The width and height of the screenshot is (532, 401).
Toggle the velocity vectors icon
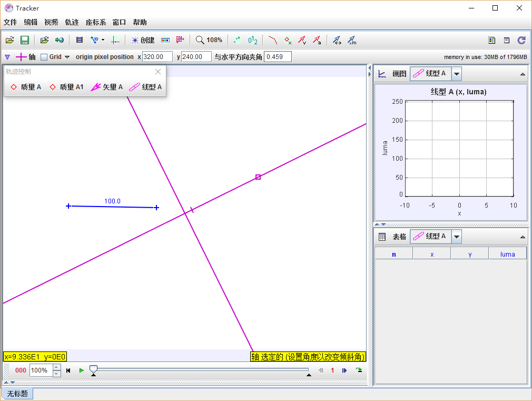click(x=302, y=40)
